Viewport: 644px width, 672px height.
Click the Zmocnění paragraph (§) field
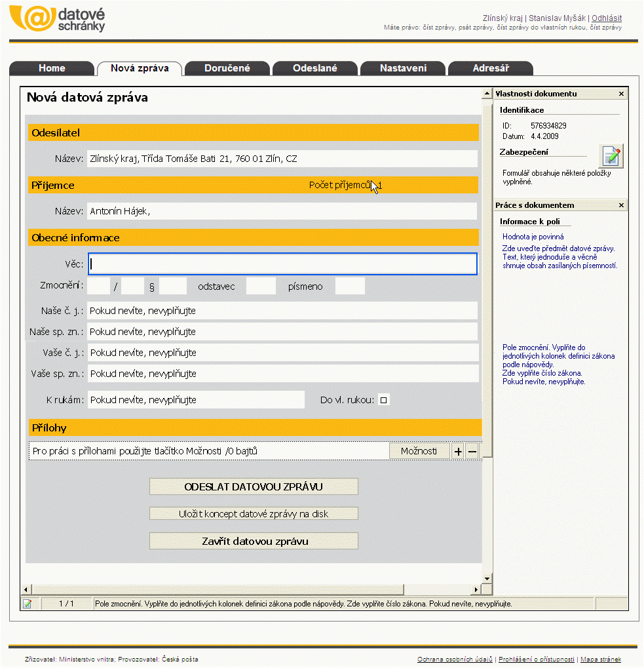point(173,286)
